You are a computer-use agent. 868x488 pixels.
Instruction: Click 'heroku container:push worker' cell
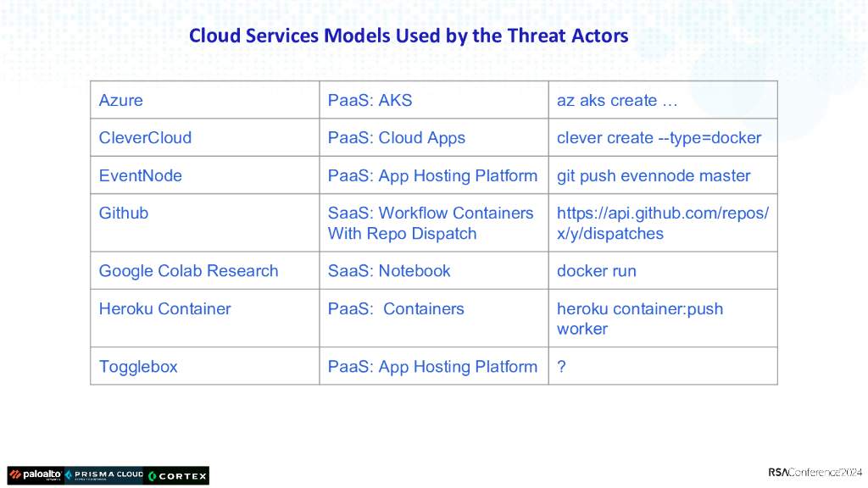(x=663, y=319)
